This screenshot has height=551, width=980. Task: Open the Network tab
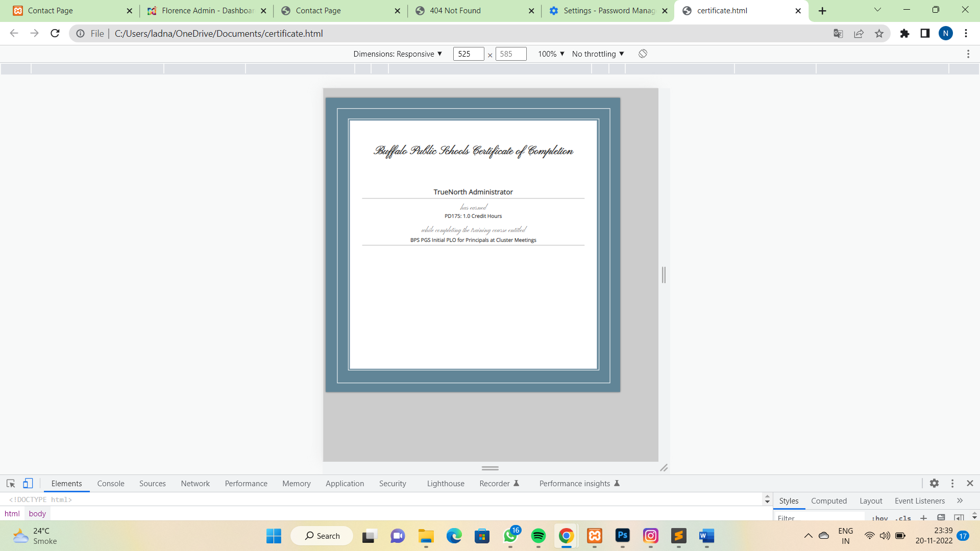click(195, 483)
